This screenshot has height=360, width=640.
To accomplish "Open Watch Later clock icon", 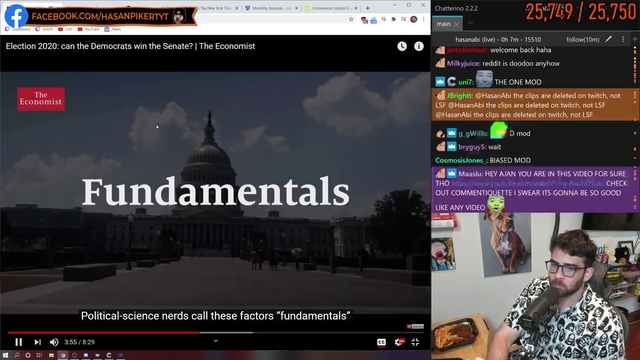I will coord(402,46).
